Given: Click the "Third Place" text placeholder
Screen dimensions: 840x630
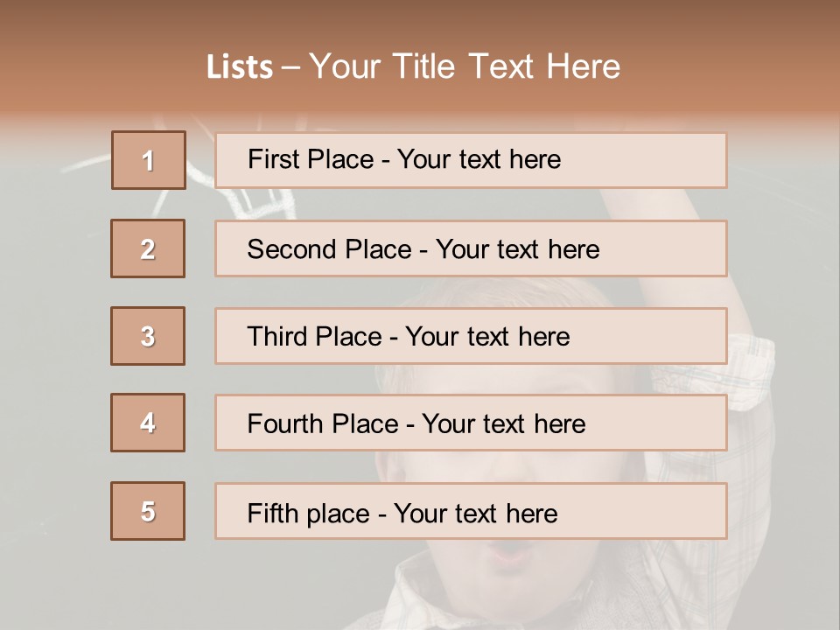Looking at the screenshot, I should click(471, 336).
